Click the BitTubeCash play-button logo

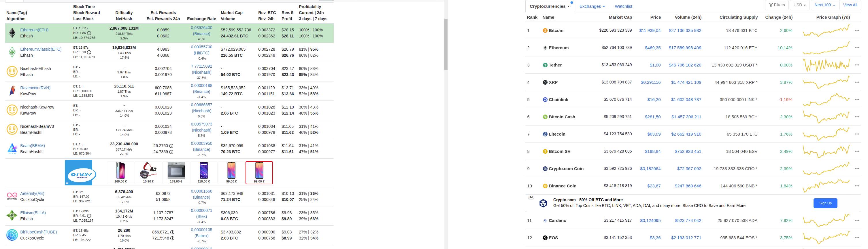12,235
